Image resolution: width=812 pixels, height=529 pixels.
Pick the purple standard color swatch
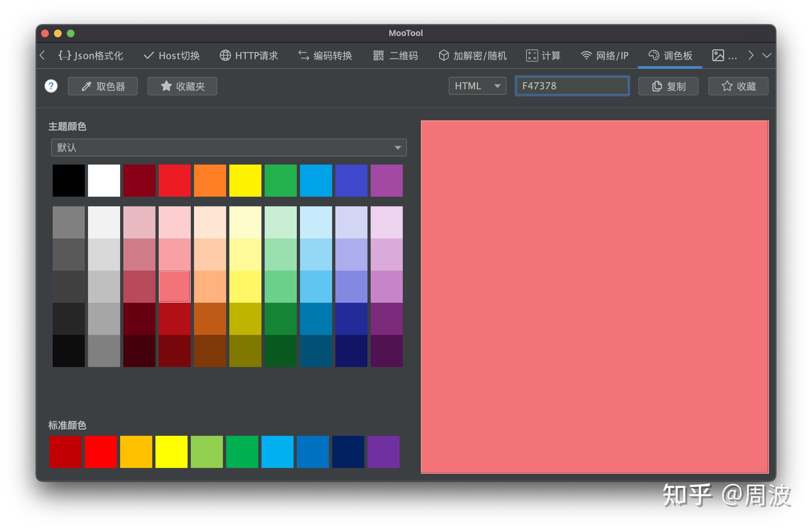click(383, 452)
